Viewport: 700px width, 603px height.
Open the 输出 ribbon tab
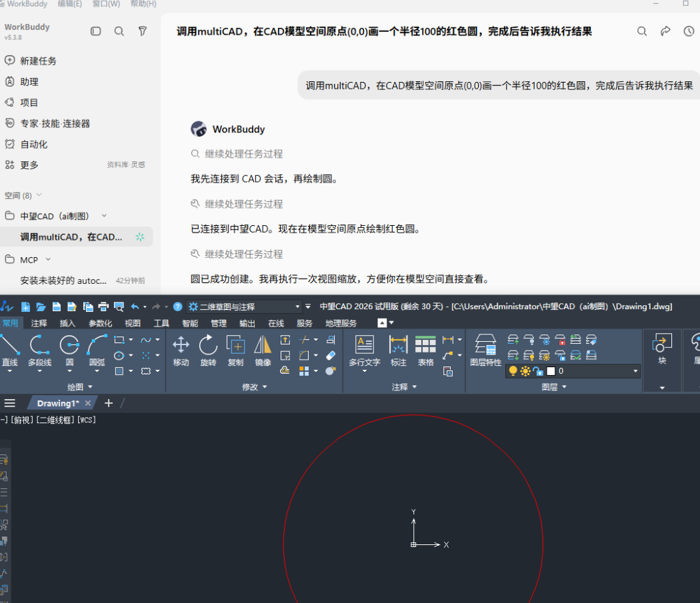pos(247,322)
